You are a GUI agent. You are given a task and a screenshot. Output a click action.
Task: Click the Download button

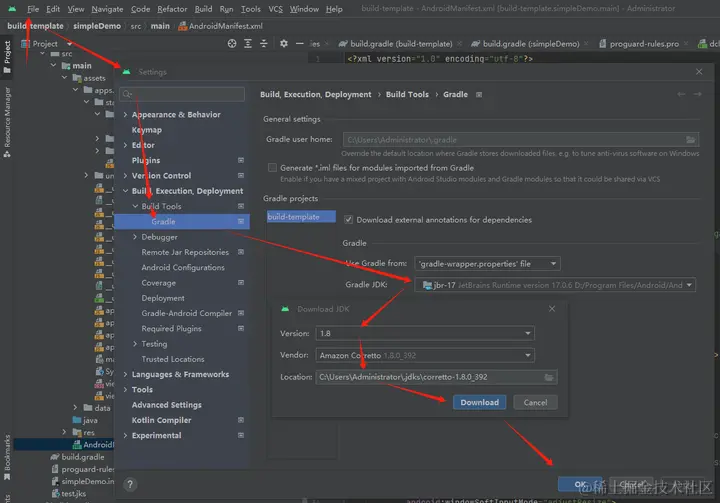[x=479, y=402]
